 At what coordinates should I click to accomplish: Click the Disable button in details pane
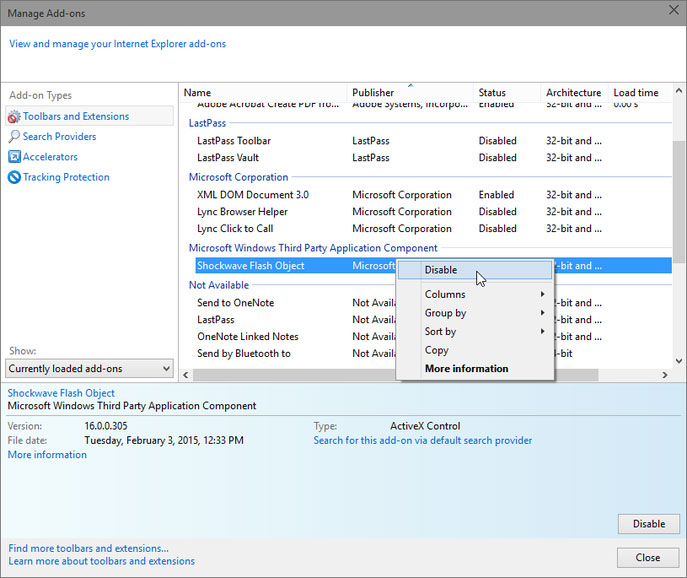(x=649, y=524)
